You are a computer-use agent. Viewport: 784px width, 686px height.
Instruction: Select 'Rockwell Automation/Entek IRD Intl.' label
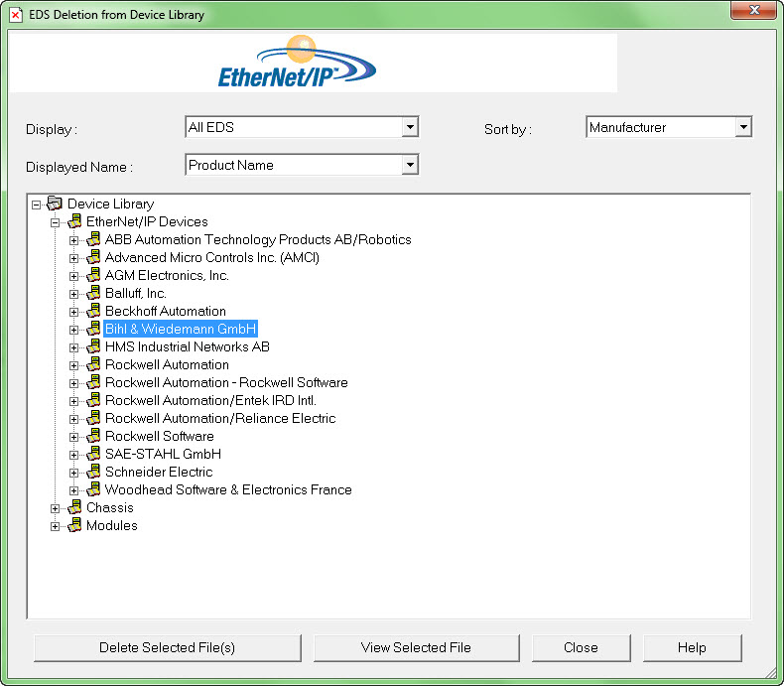[210, 400]
